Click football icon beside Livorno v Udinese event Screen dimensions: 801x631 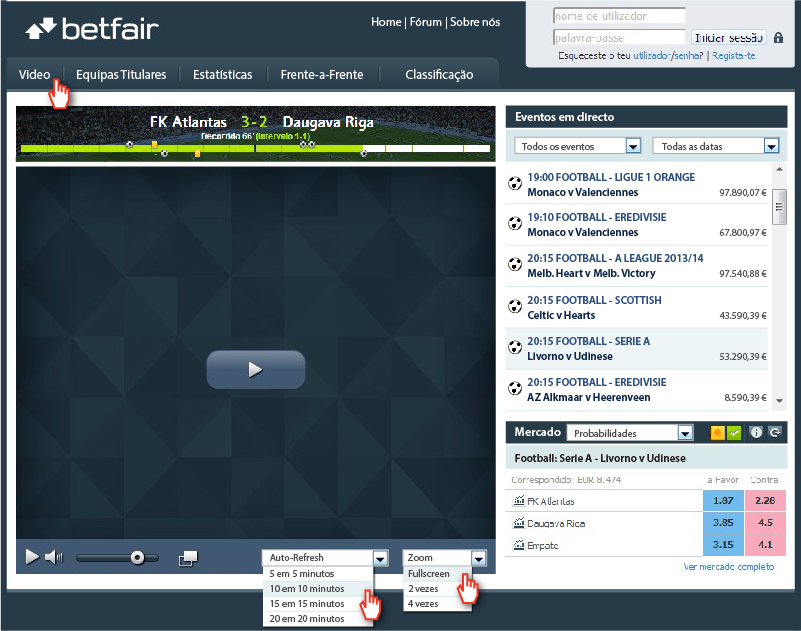click(x=514, y=347)
